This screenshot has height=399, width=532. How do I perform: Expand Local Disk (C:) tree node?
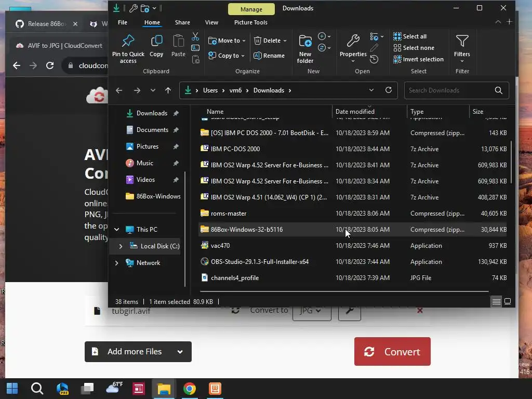point(121,246)
